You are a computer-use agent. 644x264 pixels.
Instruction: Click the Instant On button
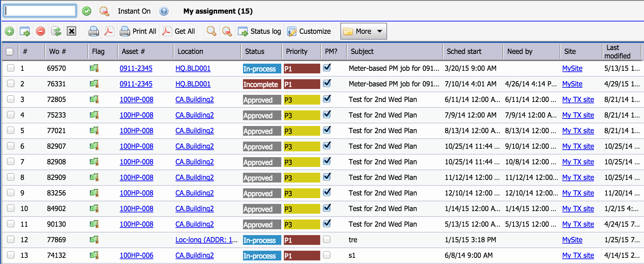[134, 11]
